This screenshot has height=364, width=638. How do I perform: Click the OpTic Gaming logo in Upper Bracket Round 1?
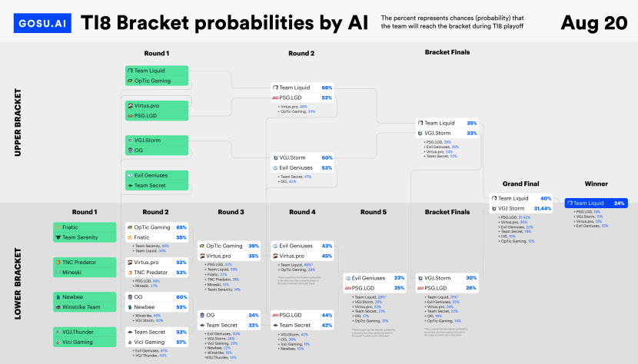coord(131,81)
